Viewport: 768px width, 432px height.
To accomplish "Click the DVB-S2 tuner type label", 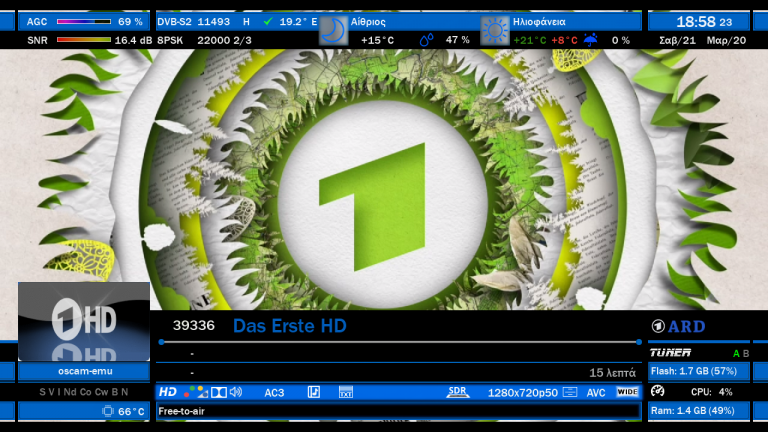I will coord(175,22).
